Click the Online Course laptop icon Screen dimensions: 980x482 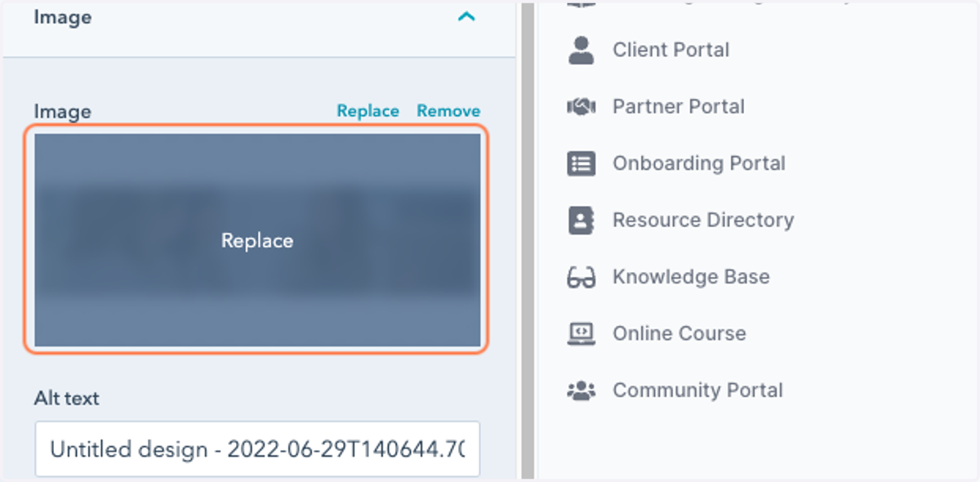pos(581,333)
